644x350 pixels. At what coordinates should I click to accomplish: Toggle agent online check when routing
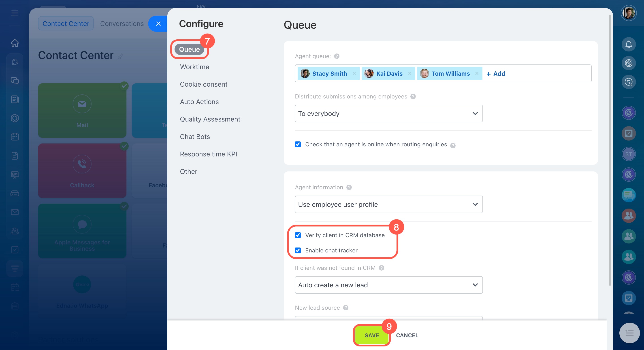click(x=298, y=144)
